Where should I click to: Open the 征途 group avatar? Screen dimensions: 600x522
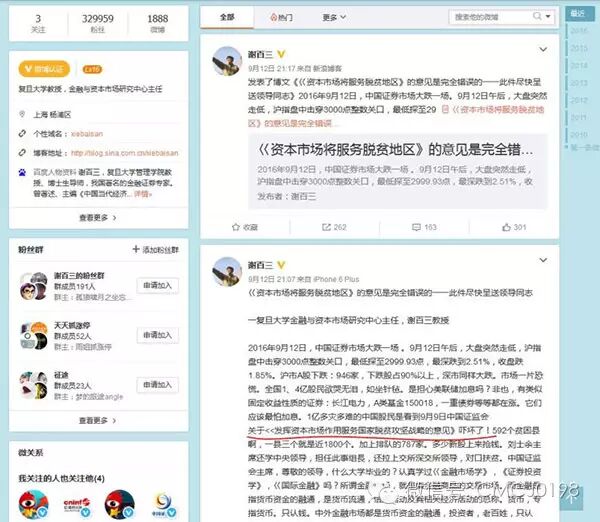(33, 385)
